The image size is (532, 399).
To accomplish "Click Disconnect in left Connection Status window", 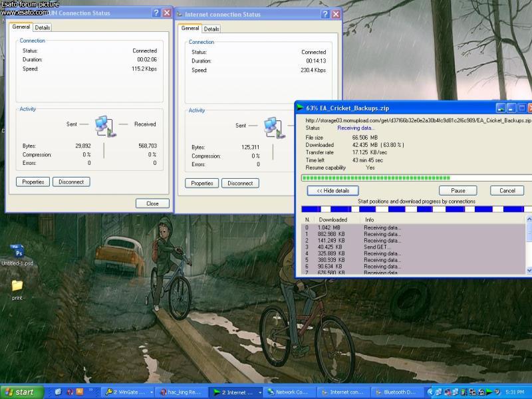I will pos(71,182).
